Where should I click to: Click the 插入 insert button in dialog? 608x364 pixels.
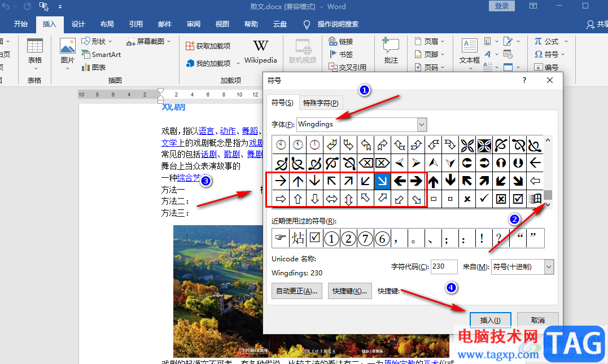(x=490, y=320)
